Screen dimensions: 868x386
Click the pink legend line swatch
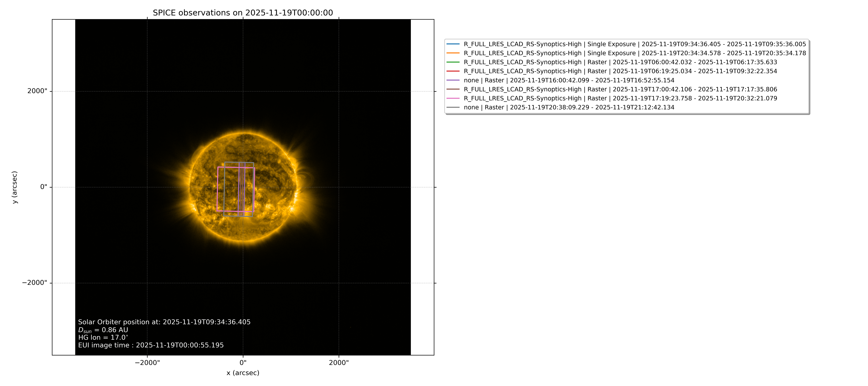click(453, 98)
